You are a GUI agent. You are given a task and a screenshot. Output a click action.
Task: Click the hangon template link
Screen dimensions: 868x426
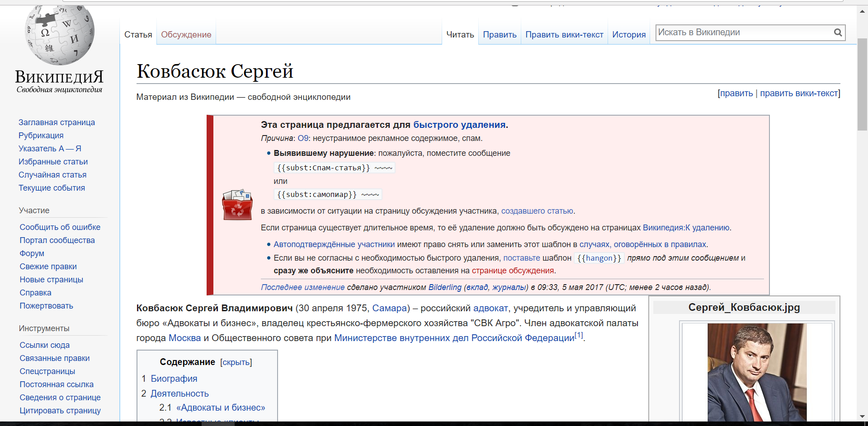[x=599, y=258]
